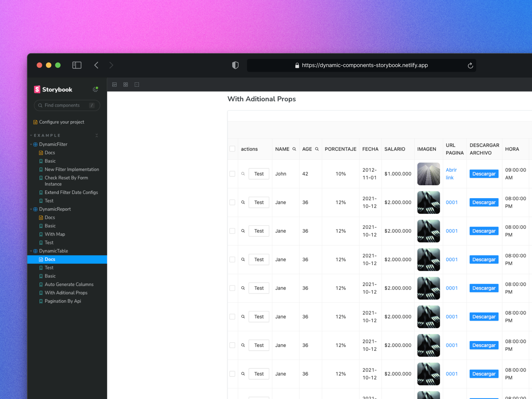
Task: Click the Test button in John row
Action: click(x=259, y=174)
